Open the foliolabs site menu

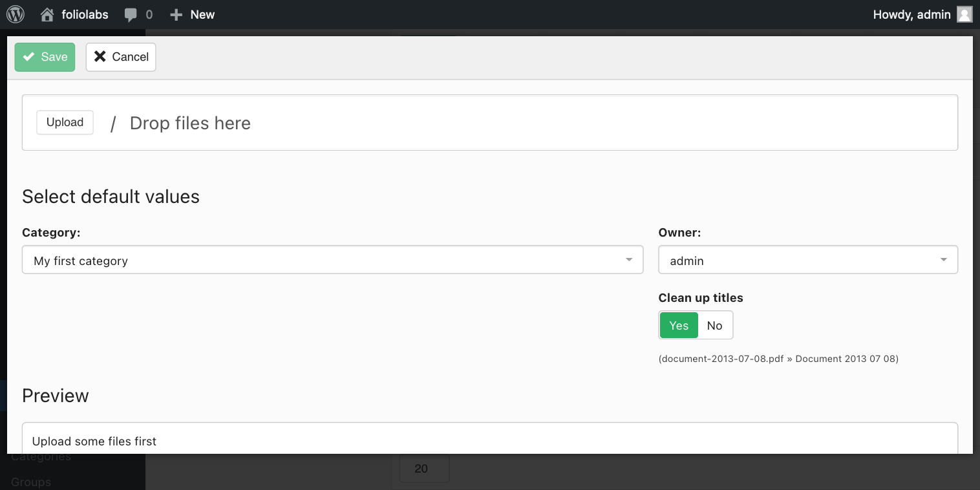click(85, 14)
